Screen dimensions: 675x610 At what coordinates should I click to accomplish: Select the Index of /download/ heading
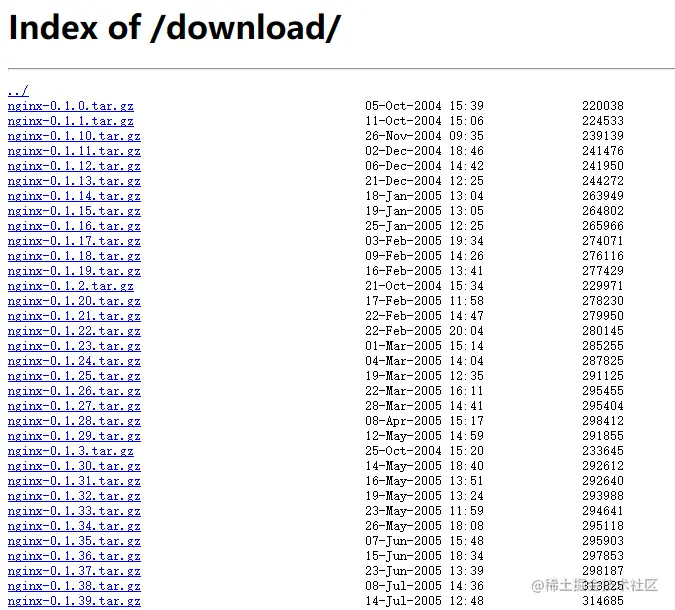(x=174, y=28)
